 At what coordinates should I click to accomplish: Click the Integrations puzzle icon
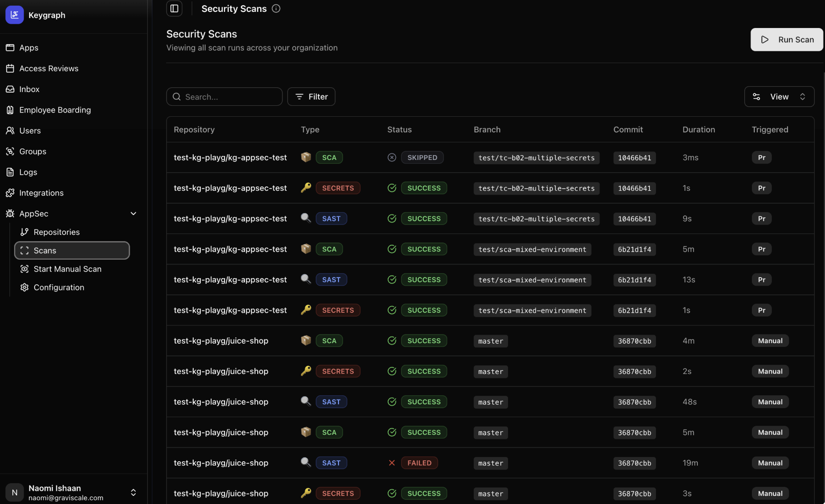coord(10,193)
